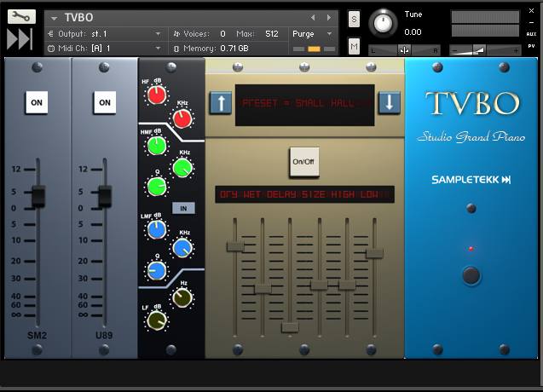Select next reverb preset with down arrow
Screen dimensions: 543x392
pyautogui.click(x=390, y=102)
